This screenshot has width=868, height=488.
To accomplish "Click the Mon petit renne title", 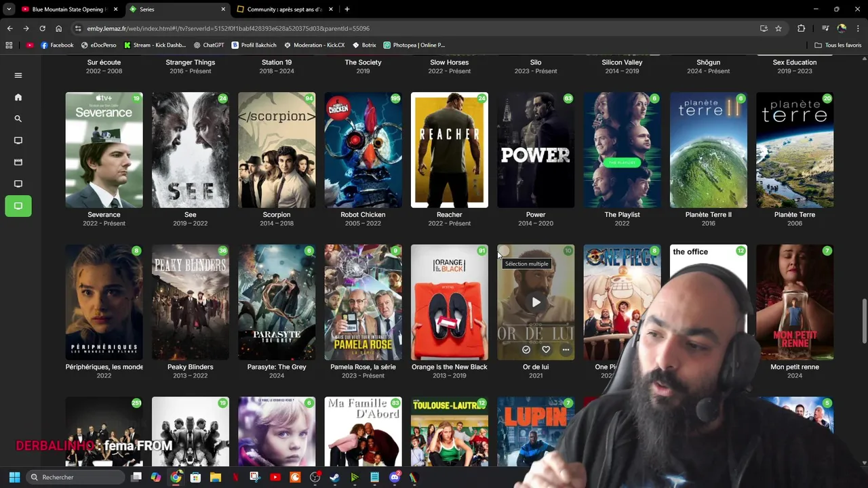I will (x=795, y=367).
